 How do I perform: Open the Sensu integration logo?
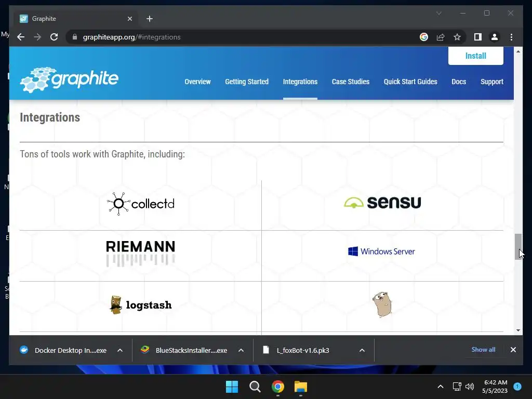(382, 203)
